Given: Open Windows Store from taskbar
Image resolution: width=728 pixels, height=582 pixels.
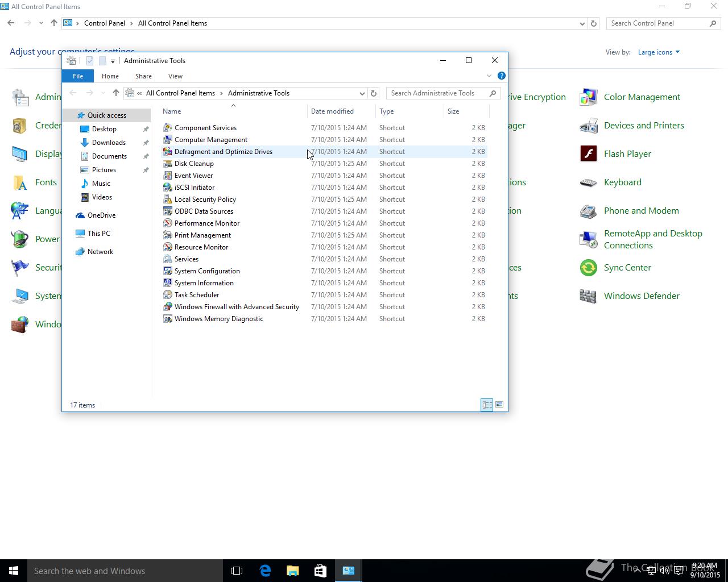Looking at the screenshot, I should click(x=320, y=571).
